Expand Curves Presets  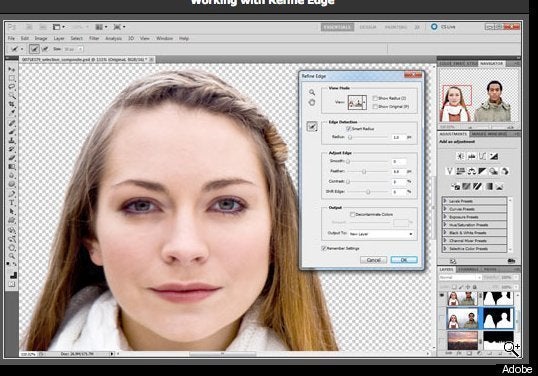pyautogui.click(x=445, y=209)
